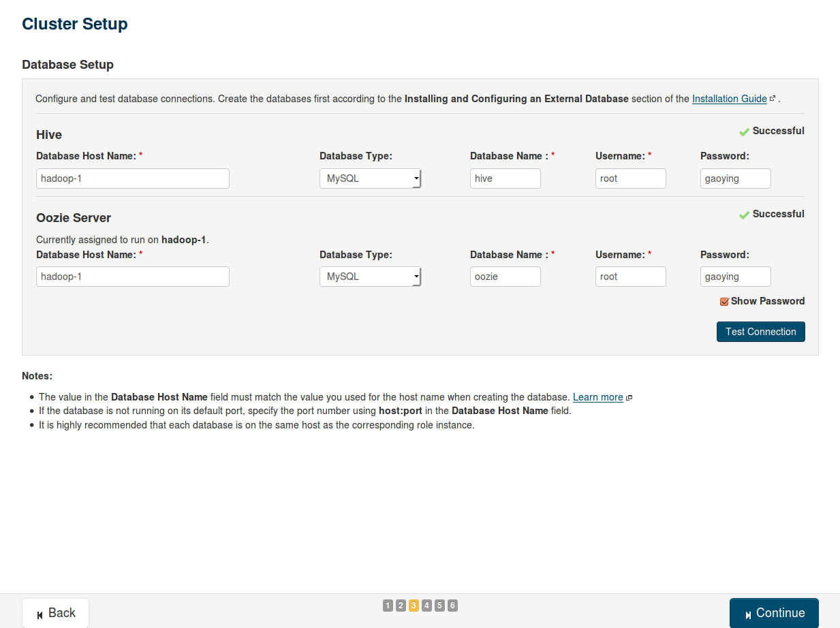Open the Installation Guide link
Image resolution: width=840 pixels, height=628 pixels.
point(730,99)
